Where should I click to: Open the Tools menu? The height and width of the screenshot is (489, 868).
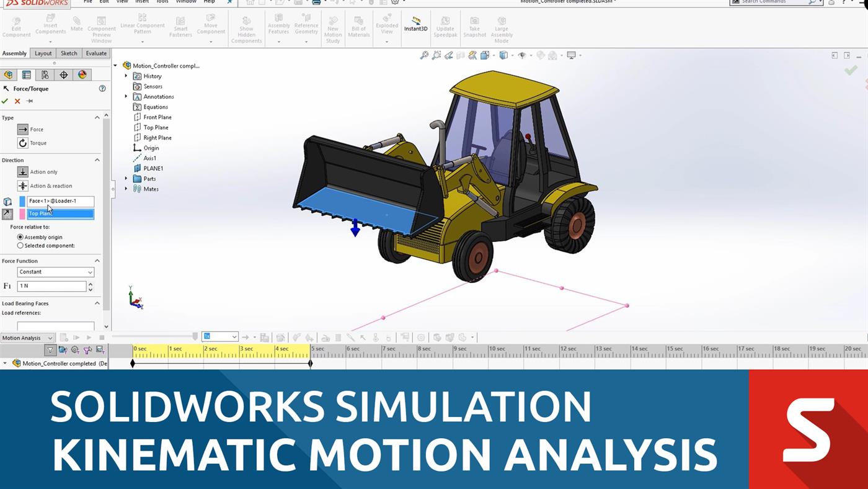[162, 2]
